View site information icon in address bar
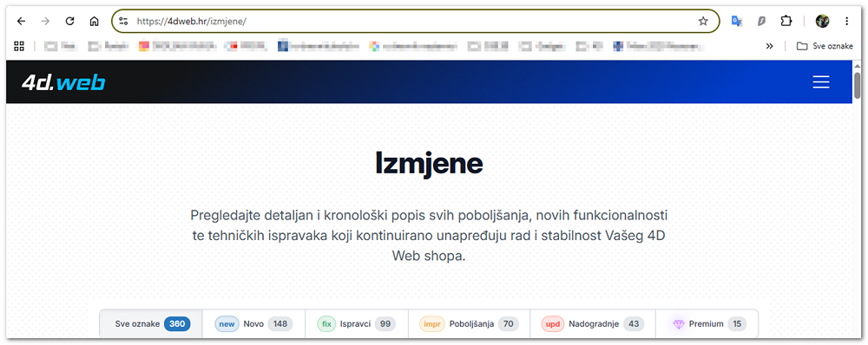This screenshot has height=345, width=868. (124, 21)
